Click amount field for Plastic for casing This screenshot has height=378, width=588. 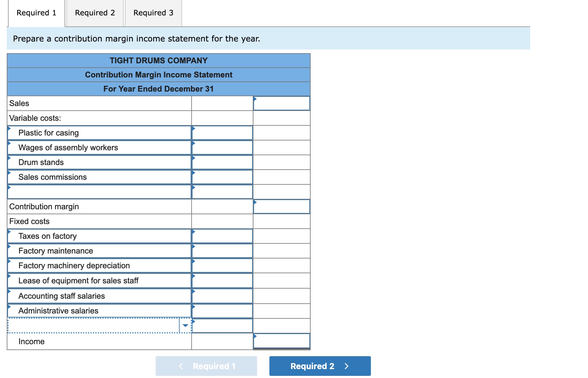pyautogui.click(x=222, y=133)
